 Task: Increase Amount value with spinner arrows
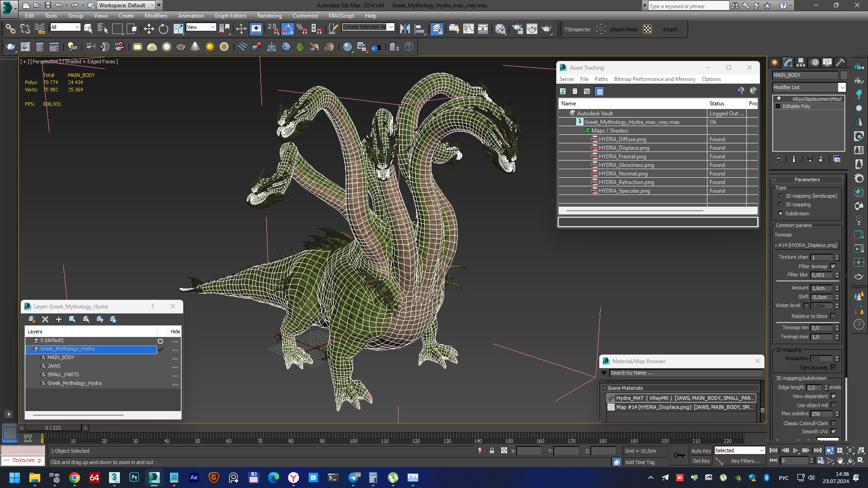[x=837, y=286]
